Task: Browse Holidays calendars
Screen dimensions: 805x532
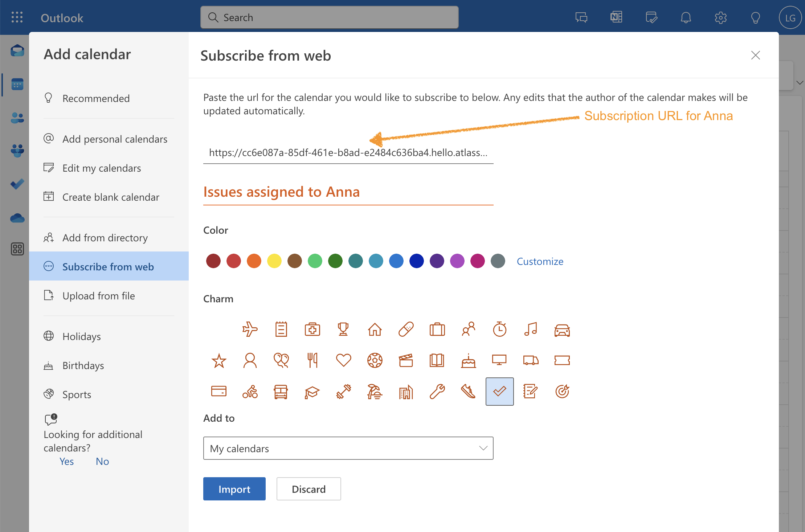Action: [x=109, y=336]
